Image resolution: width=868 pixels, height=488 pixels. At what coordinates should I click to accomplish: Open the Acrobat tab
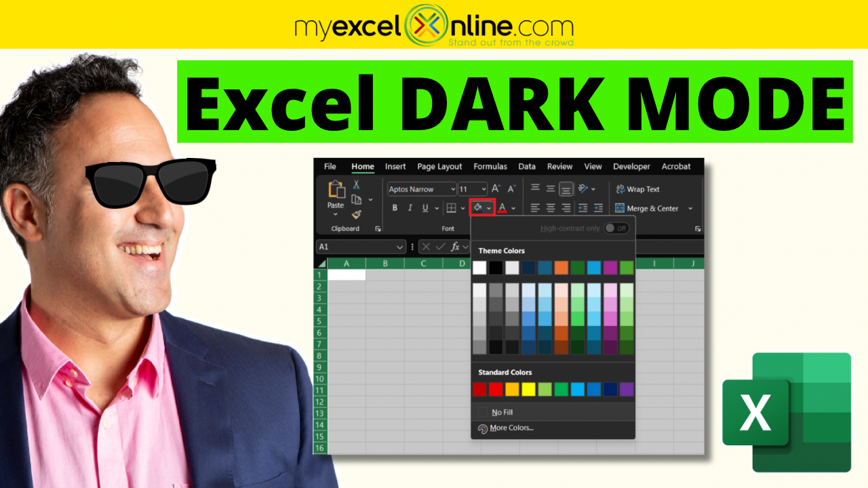(x=676, y=167)
